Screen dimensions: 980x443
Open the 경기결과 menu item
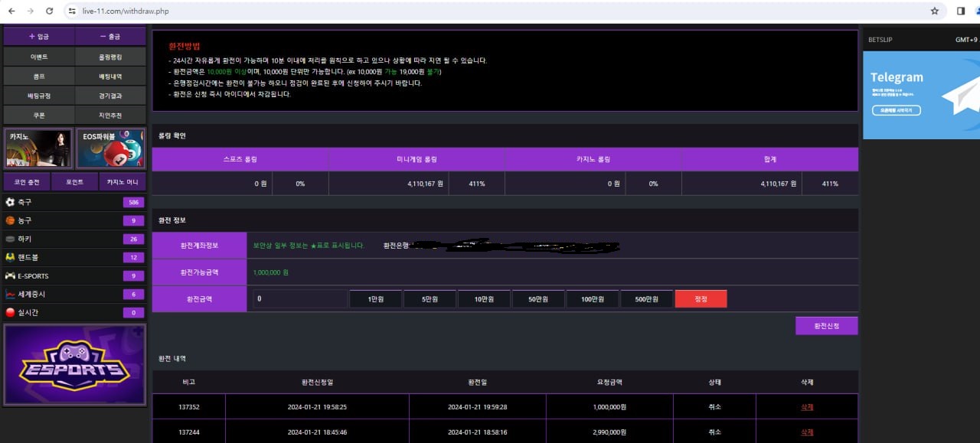click(x=110, y=96)
